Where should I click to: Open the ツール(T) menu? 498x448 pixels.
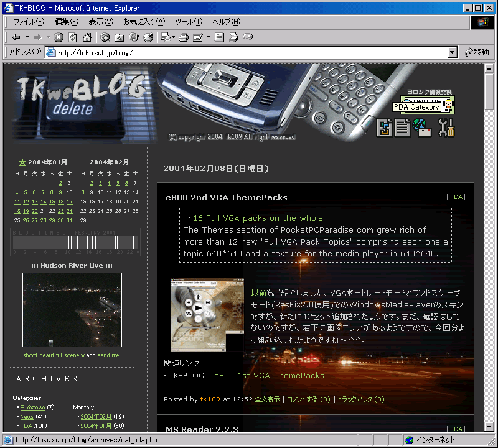(189, 22)
